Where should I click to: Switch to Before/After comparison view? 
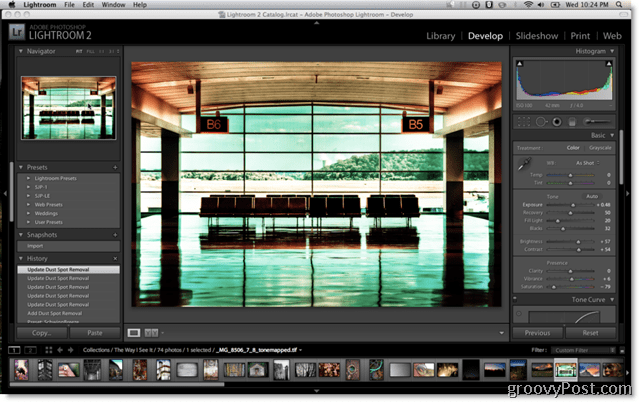151,333
